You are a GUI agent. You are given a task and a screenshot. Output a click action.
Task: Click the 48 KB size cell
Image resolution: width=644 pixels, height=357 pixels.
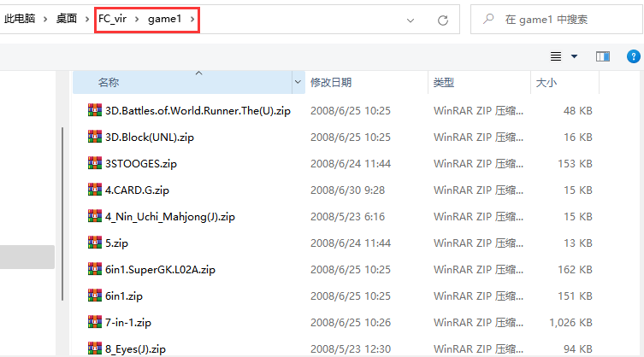pyautogui.click(x=578, y=111)
